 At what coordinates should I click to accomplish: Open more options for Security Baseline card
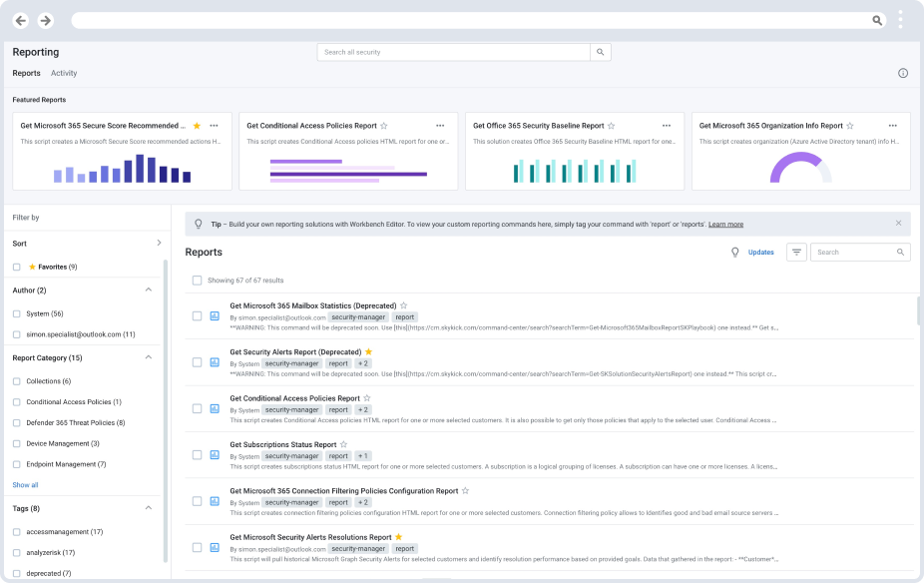(x=667, y=126)
